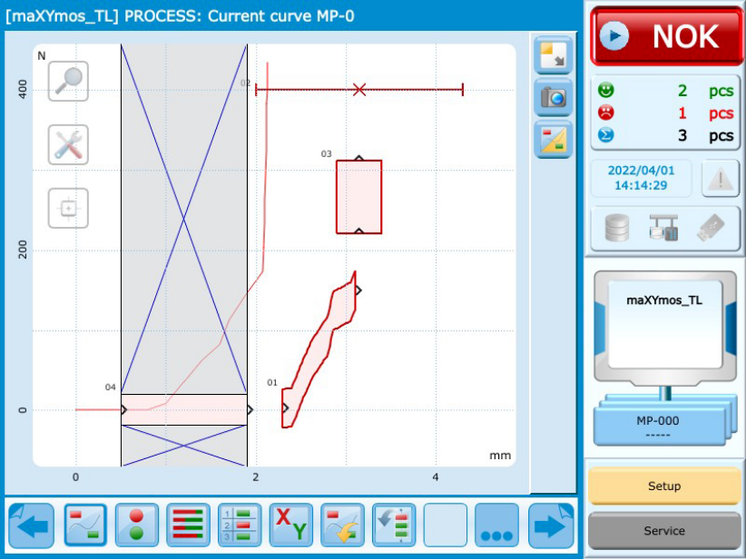Click the green smiley OK count
Viewport: 746px width, 560px height.
[606, 90]
